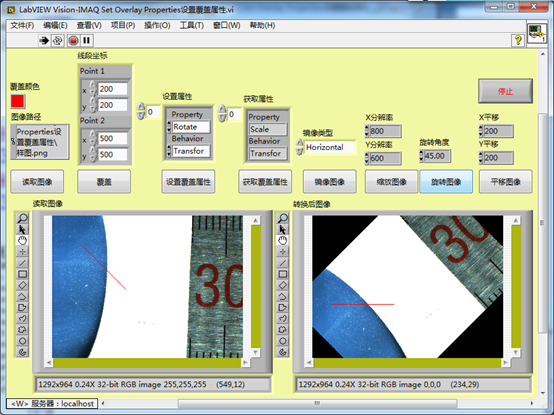The height and width of the screenshot is (415, 554).
Task: Select the pointer tool in right image palette
Action: point(283,230)
